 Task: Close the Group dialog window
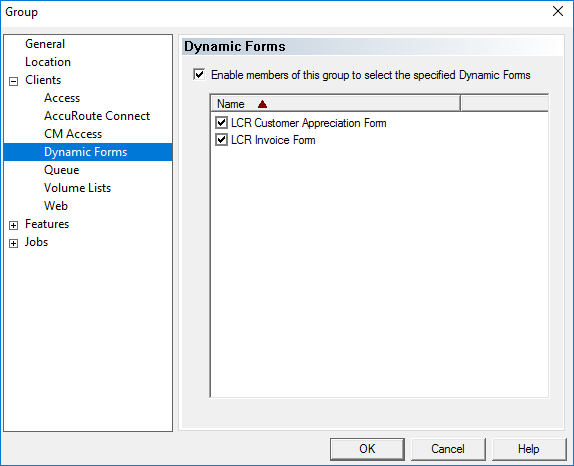click(558, 11)
